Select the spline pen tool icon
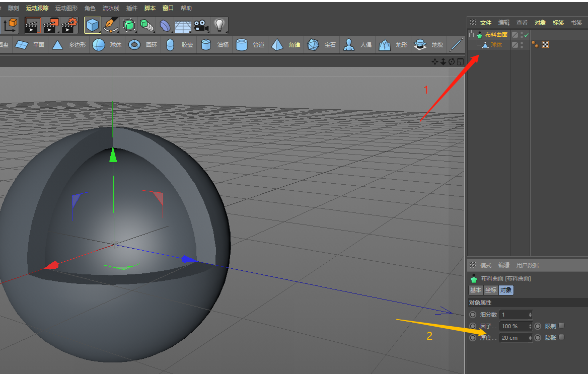 (x=110, y=25)
